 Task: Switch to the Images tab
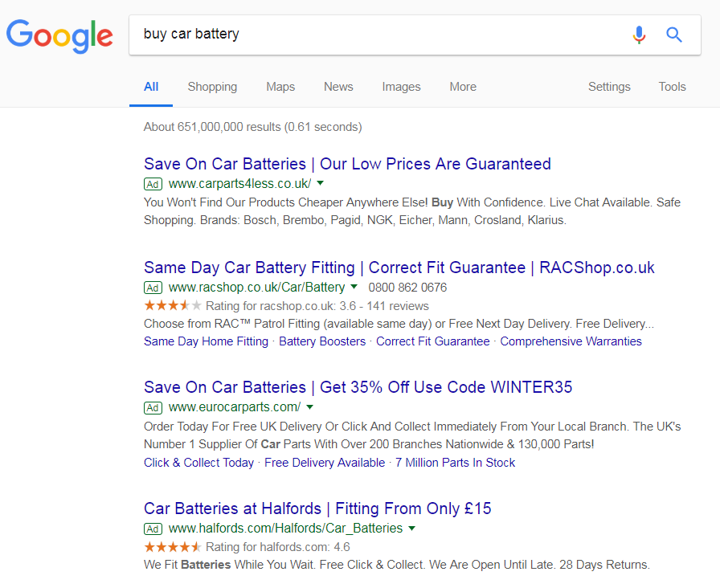click(401, 87)
